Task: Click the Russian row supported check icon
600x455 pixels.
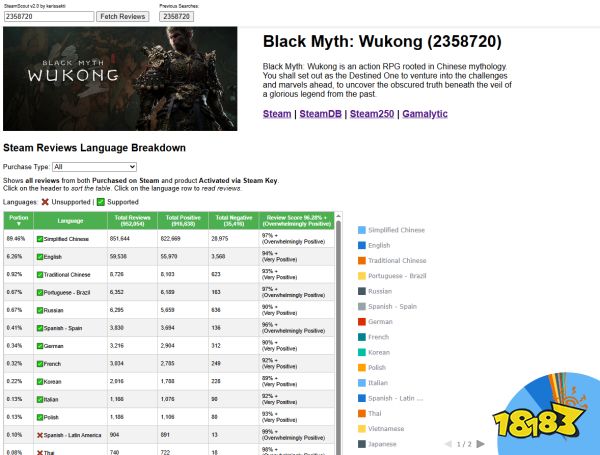Action: [x=40, y=310]
